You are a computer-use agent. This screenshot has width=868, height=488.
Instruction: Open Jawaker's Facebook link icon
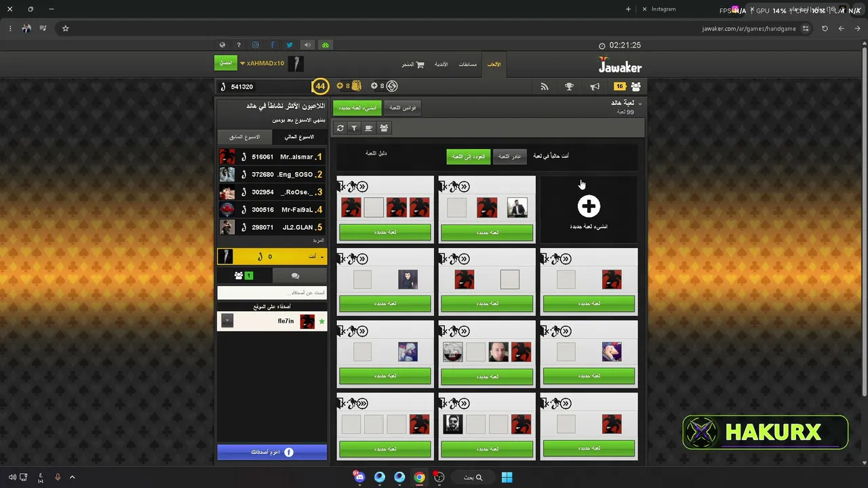(x=273, y=45)
